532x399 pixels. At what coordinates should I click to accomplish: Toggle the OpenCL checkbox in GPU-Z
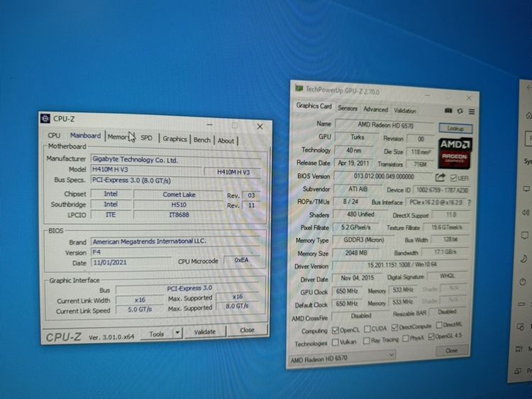pos(336,329)
